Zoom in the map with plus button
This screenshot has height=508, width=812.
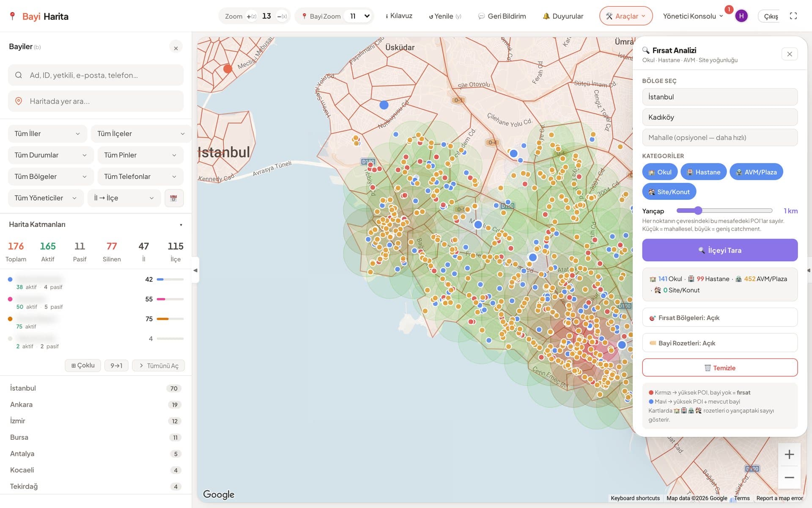pos(789,455)
